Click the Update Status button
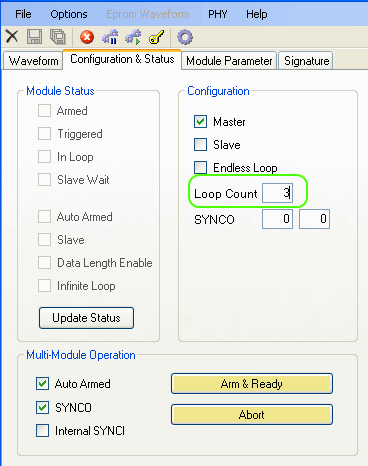This screenshot has height=466, width=368. point(86,318)
